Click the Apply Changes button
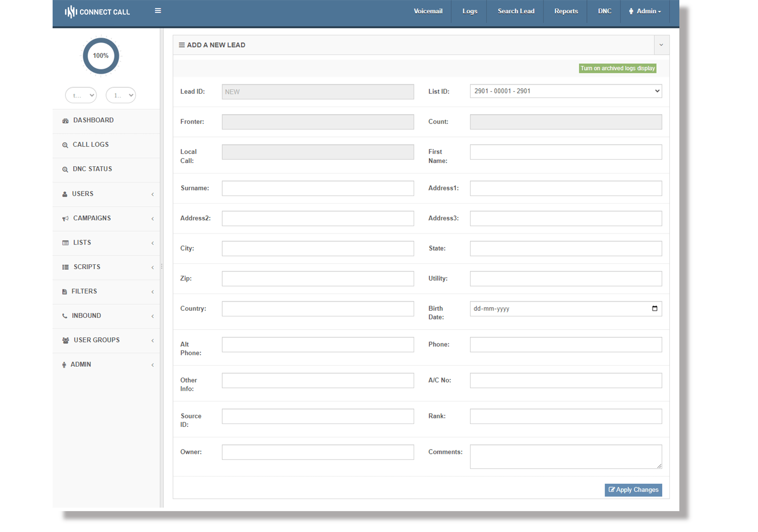 pyautogui.click(x=633, y=490)
